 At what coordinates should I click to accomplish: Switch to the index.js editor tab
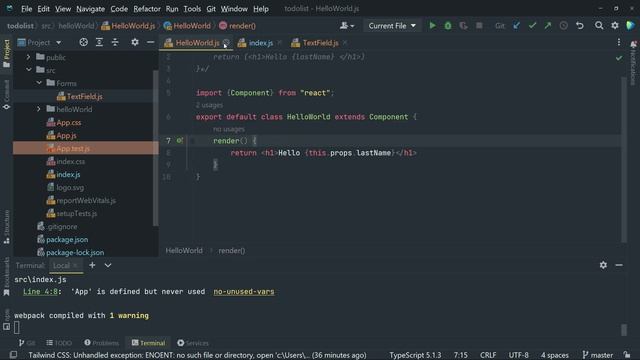[260, 42]
